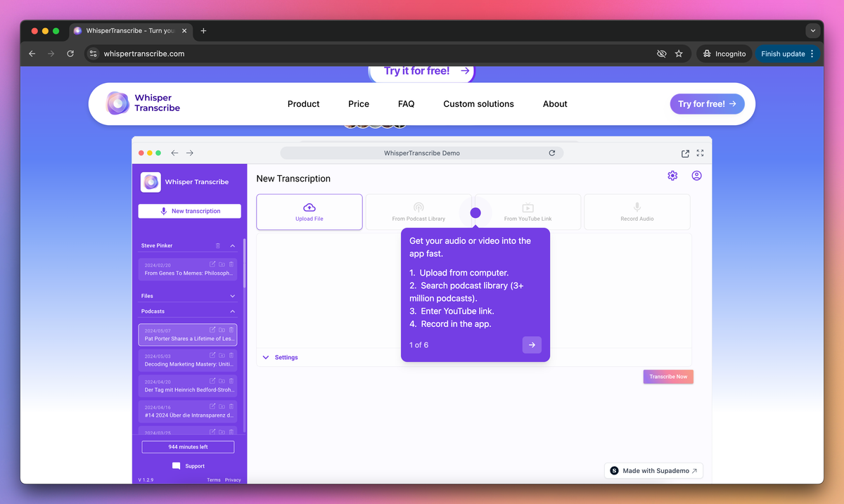Start a New transcription in sidebar
The width and height of the screenshot is (844, 504).
click(190, 211)
